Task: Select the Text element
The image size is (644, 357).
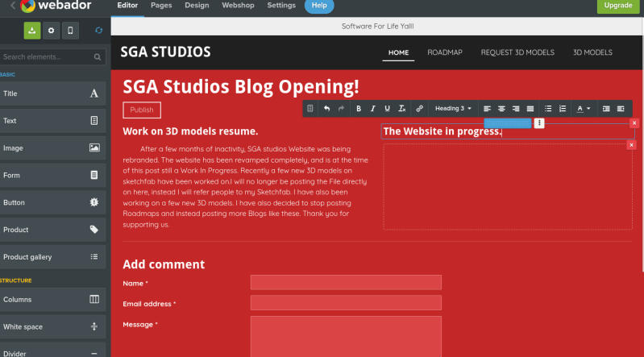Action: pos(52,120)
